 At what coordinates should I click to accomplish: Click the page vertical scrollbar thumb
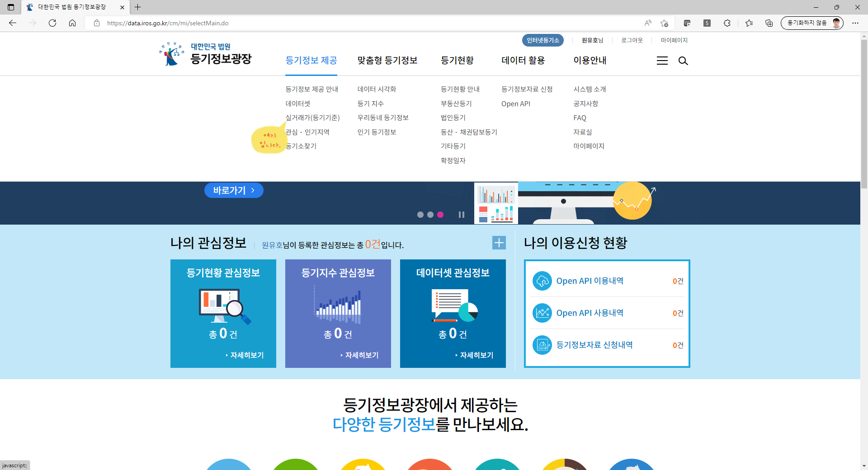(864, 113)
